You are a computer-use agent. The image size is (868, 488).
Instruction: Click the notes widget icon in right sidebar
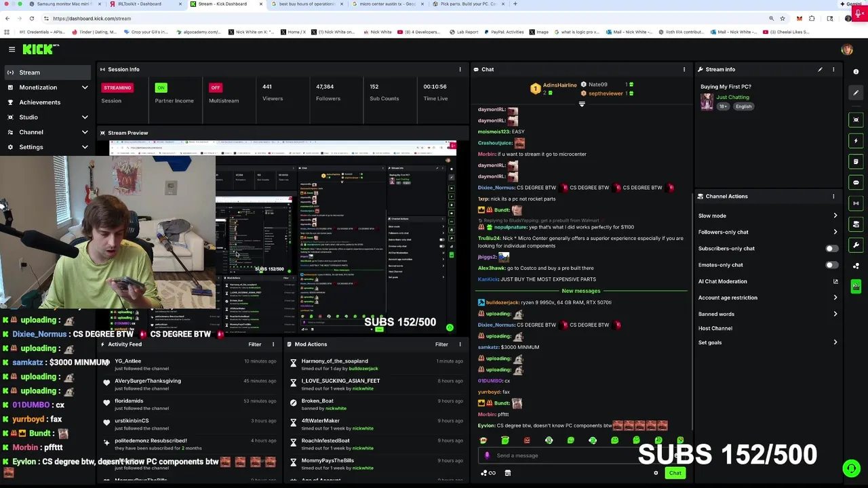[x=856, y=161]
